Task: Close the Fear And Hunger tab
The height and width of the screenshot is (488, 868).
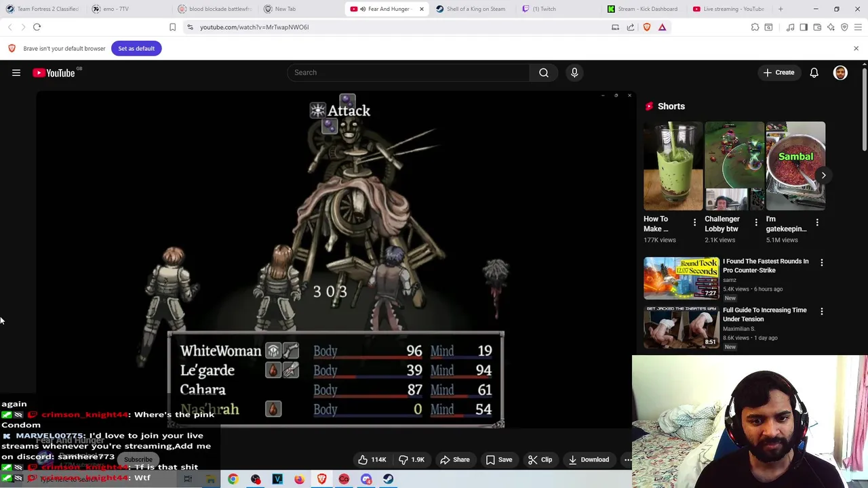Action: pyautogui.click(x=421, y=9)
